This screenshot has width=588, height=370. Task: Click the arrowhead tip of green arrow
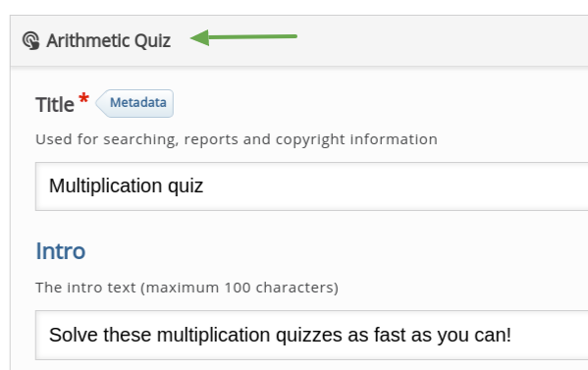pos(192,37)
